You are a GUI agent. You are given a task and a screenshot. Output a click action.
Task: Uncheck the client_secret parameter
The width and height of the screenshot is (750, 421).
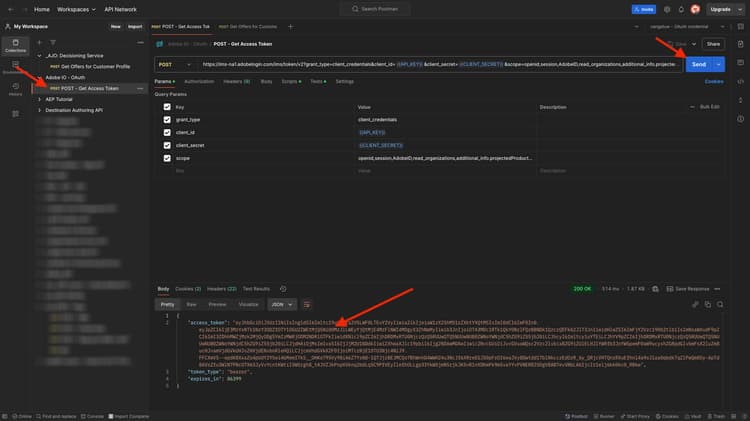tap(167, 145)
